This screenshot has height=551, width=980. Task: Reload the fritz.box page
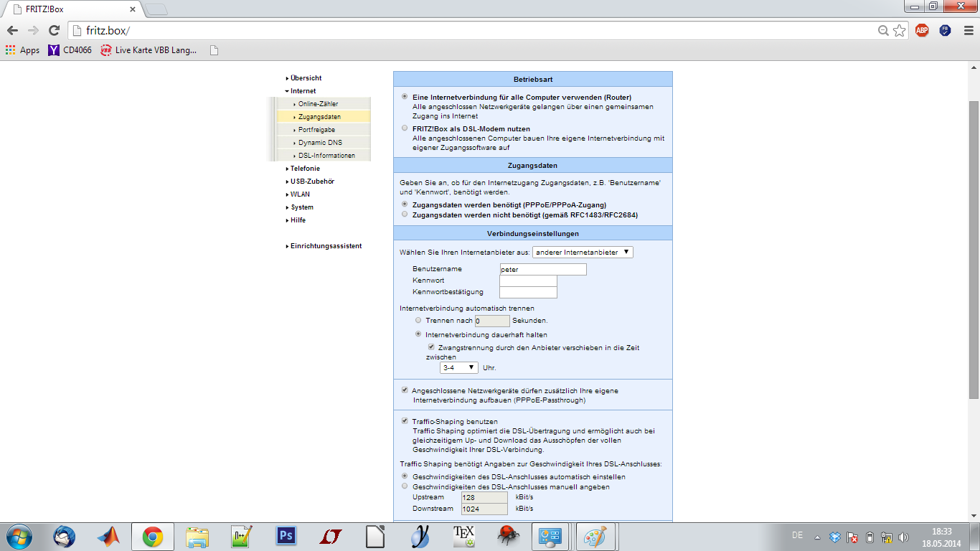tap(54, 31)
